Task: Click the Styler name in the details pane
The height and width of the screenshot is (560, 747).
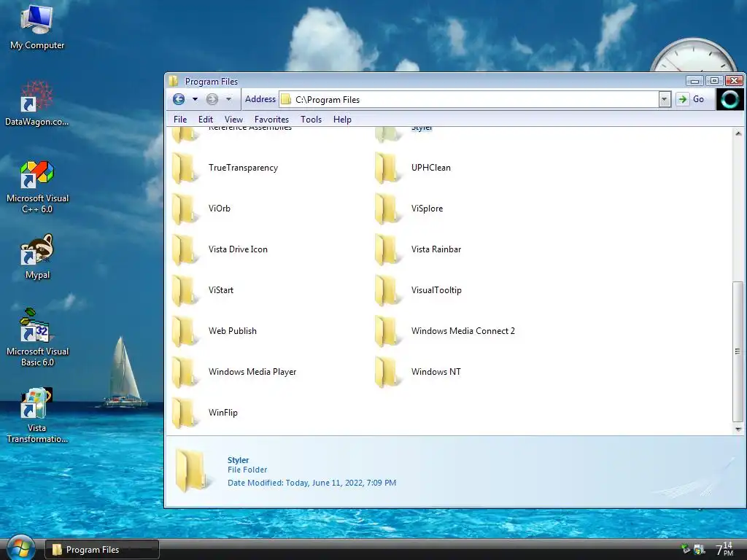Action: point(239,460)
